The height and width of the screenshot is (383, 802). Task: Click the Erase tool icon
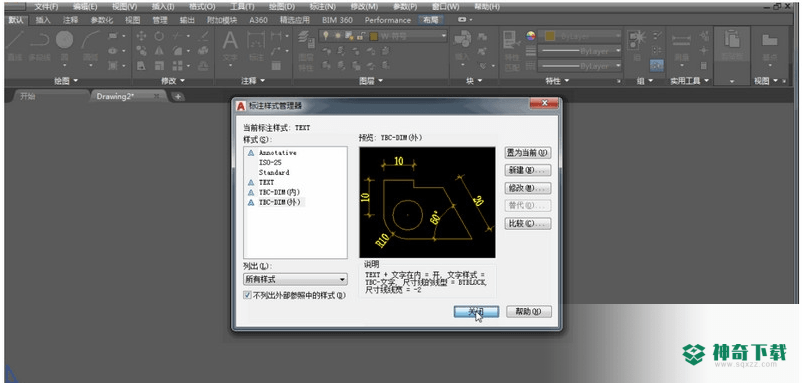[204, 36]
